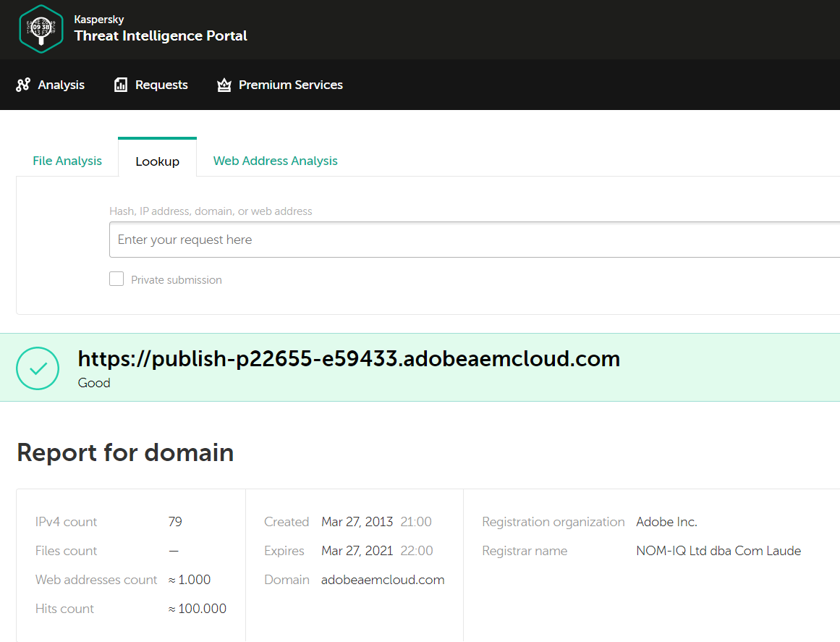Click the Web addresses count value ≈ 1.000
This screenshot has width=840, height=642.
pos(190,580)
